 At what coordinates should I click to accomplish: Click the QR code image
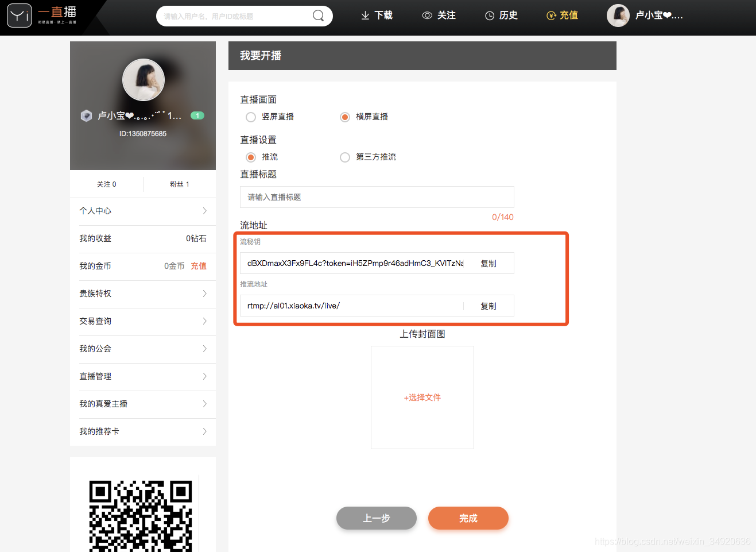[x=141, y=516]
